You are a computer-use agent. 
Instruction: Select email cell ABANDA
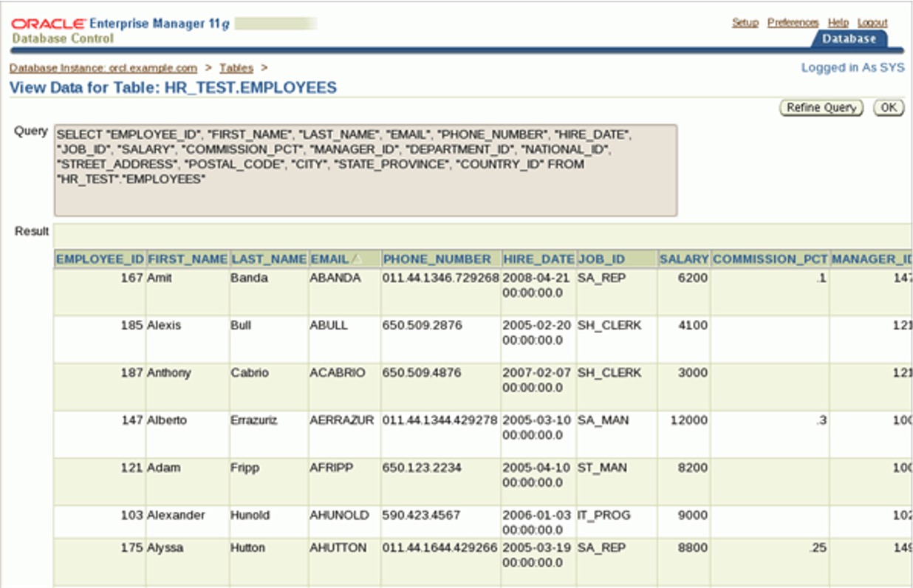click(335, 278)
